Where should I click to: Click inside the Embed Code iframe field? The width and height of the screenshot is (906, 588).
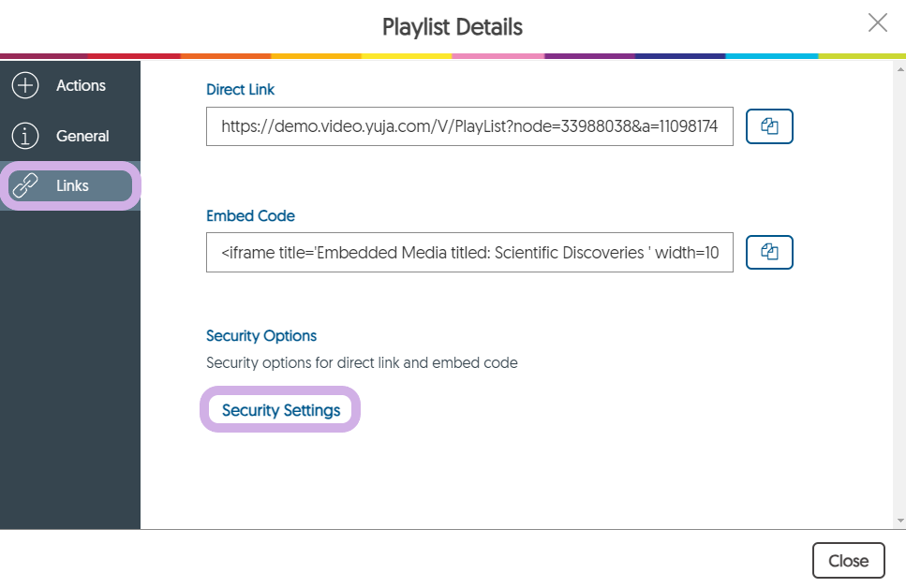point(469,253)
